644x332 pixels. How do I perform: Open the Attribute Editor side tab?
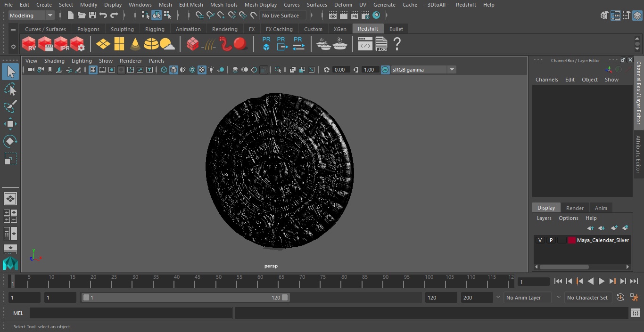click(638, 154)
